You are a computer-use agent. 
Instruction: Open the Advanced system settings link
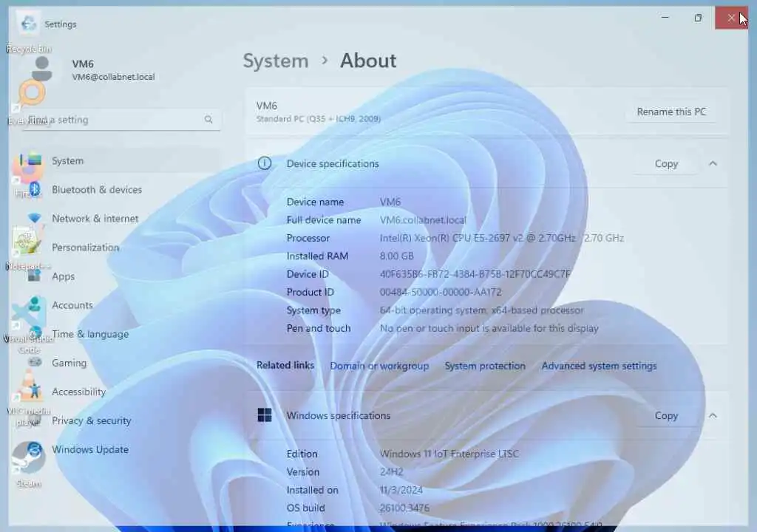point(599,366)
